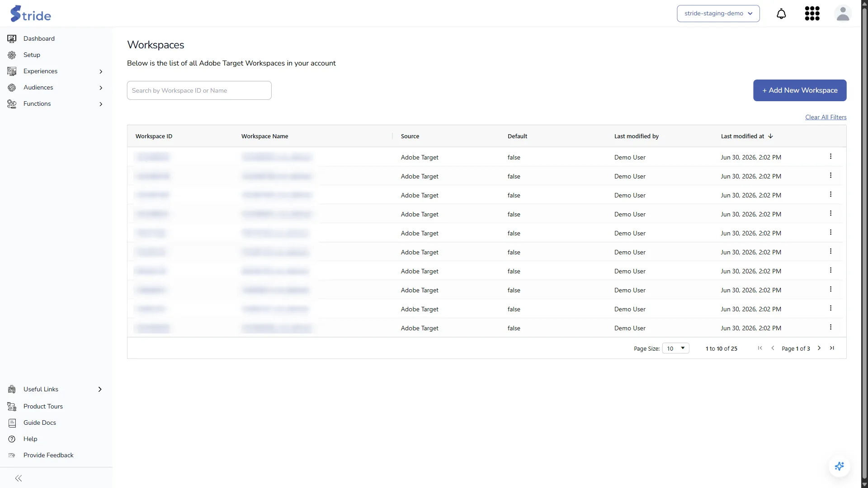Go to the previous page arrow
This screenshot has height=488, width=868.
pos(773,348)
